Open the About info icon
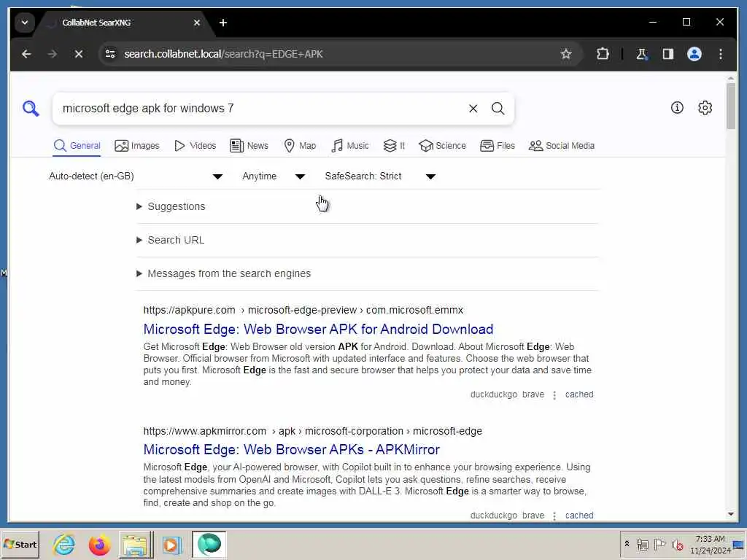The width and height of the screenshot is (747, 560). point(677,108)
